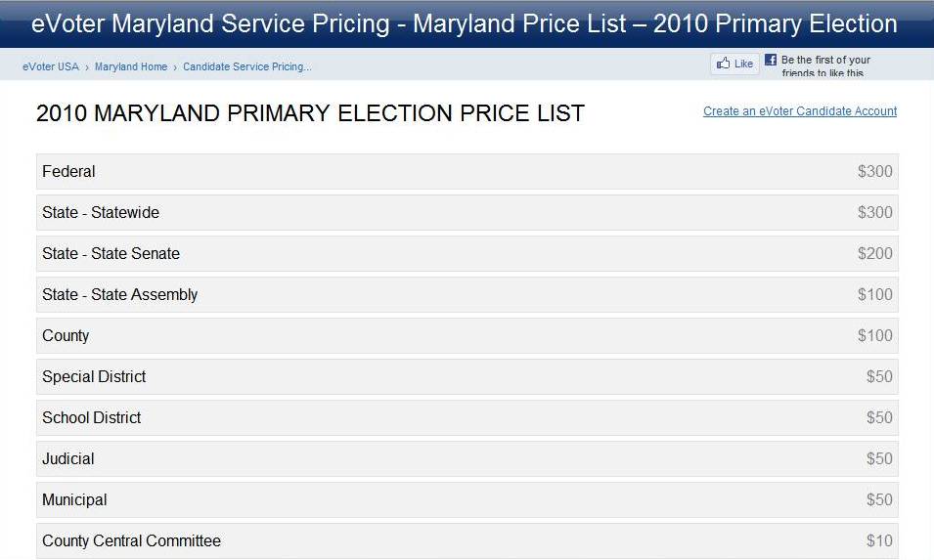Select the Special District row

pos(467,376)
